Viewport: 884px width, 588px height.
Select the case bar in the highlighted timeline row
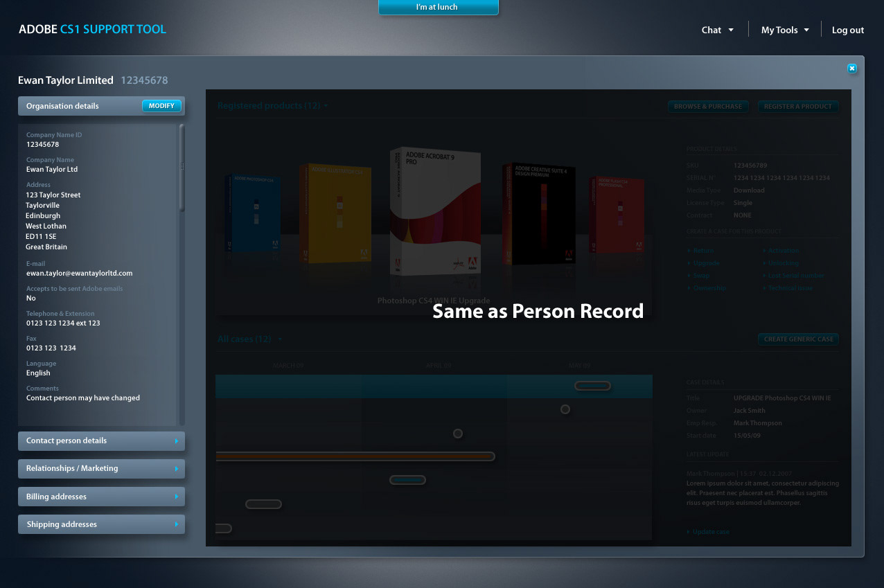(592, 386)
